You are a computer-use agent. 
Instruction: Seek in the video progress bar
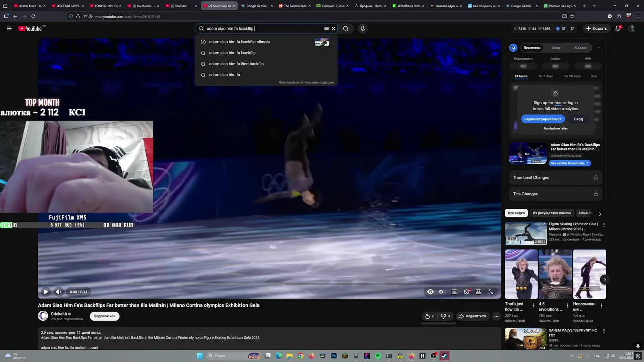click(x=269, y=284)
